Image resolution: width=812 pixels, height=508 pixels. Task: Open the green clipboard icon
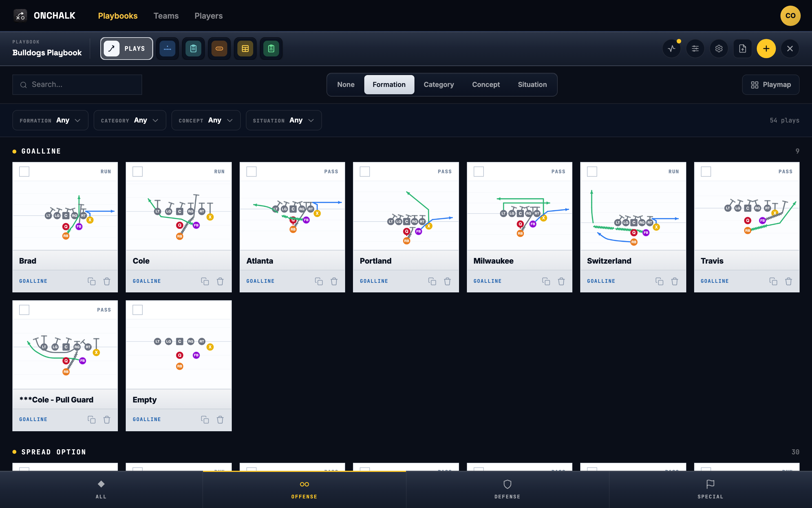(x=271, y=49)
